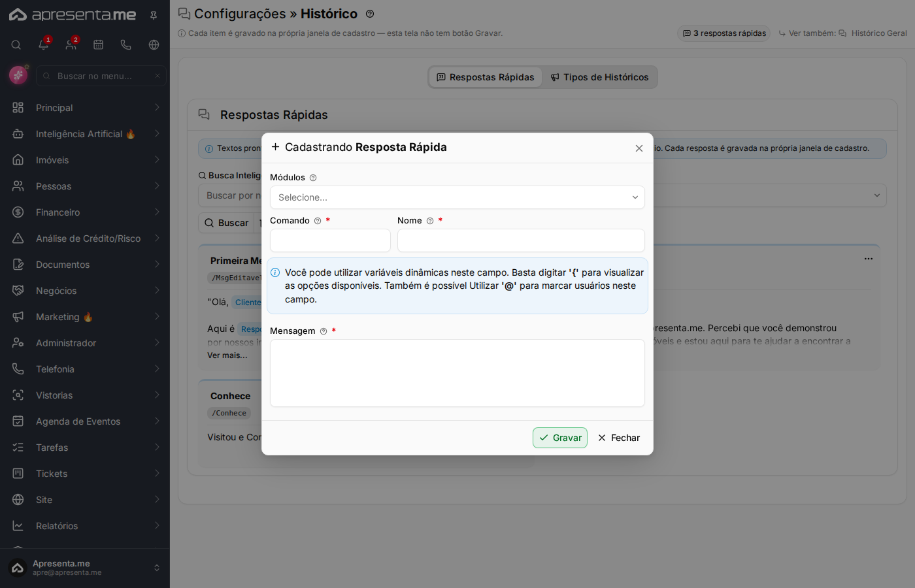Click help icon next to Histórico title
The height and width of the screenshot is (588, 915).
370,14
